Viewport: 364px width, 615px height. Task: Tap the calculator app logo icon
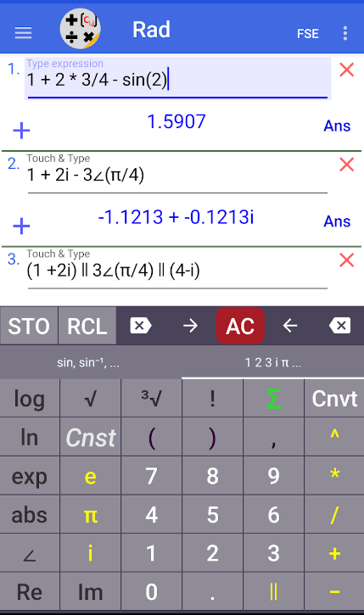click(x=81, y=29)
